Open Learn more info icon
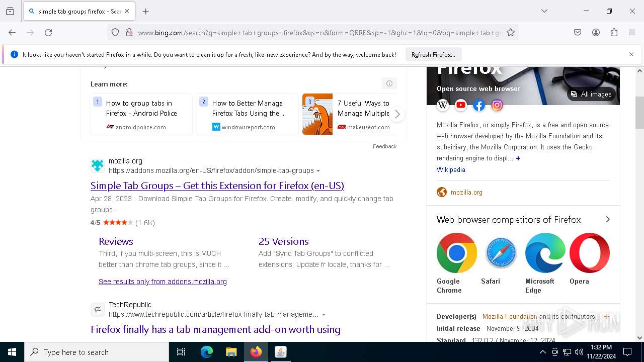 click(x=389, y=83)
